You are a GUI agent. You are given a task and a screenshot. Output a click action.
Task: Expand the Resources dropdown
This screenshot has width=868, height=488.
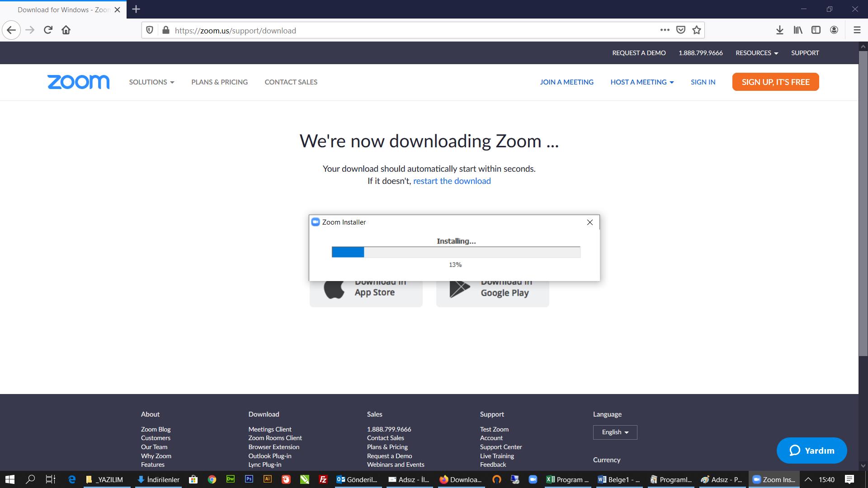tap(757, 53)
